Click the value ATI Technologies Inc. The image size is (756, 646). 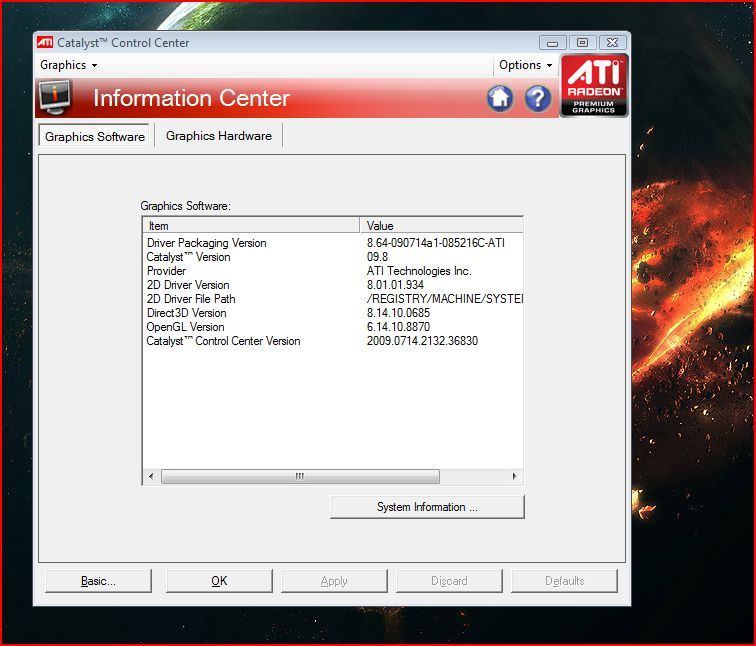[419, 271]
